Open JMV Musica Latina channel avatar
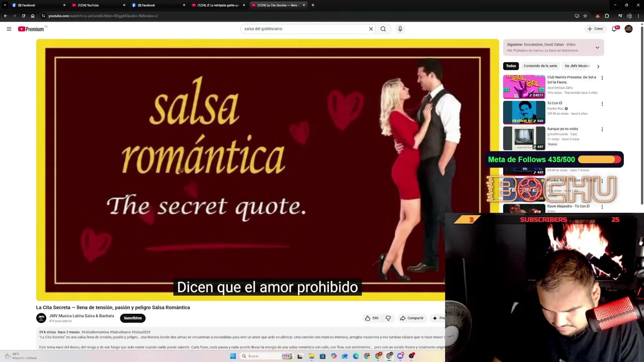Viewport: 644px width, 362px height. coord(41,318)
